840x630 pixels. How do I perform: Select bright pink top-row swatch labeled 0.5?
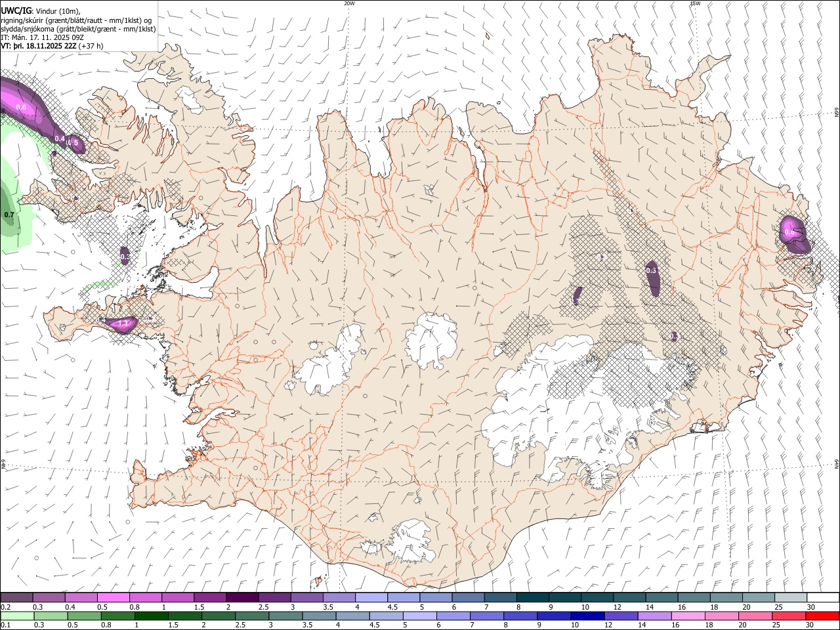click(x=114, y=598)
